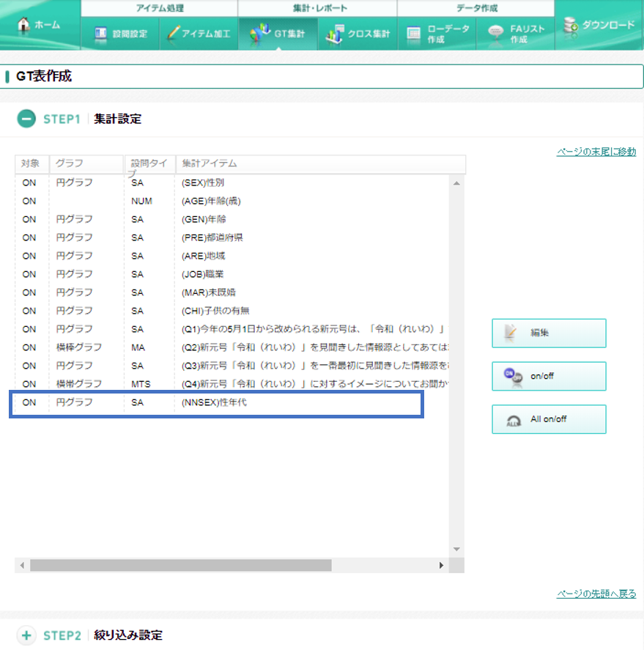Open ローデータ作成 tab label
The height and width of the screenshot is (650, 644).
(448, 34)
